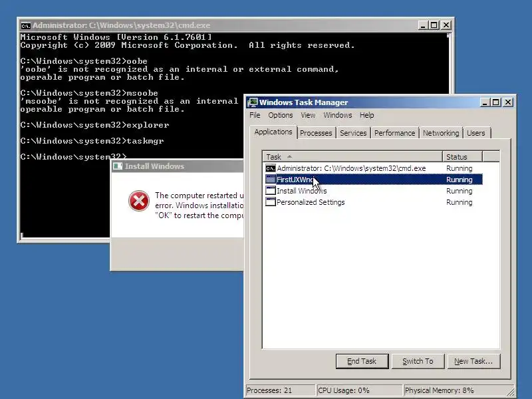
Task: Open the Windows menu in Task Manager
Action: click(x=338, y=115)
